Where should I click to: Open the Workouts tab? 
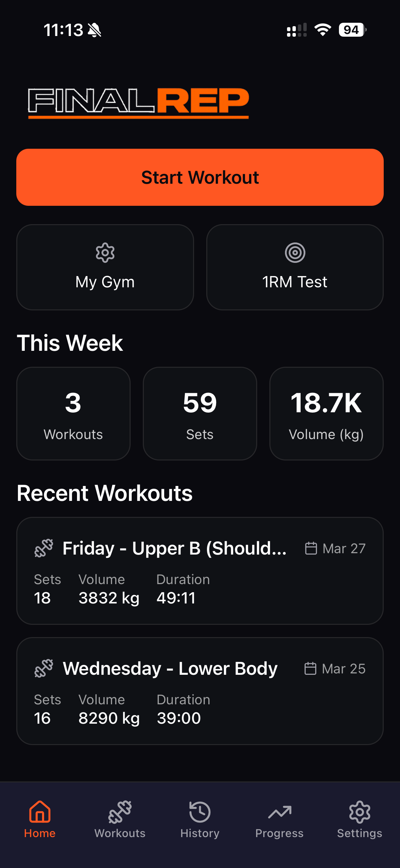coord(120,818)
